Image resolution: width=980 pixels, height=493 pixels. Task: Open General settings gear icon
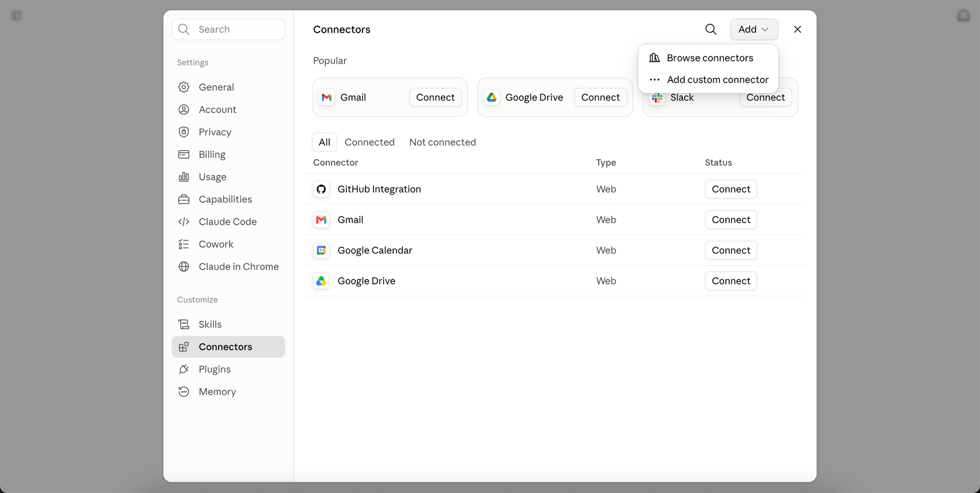pyautogui.click(x=184, y=87)
